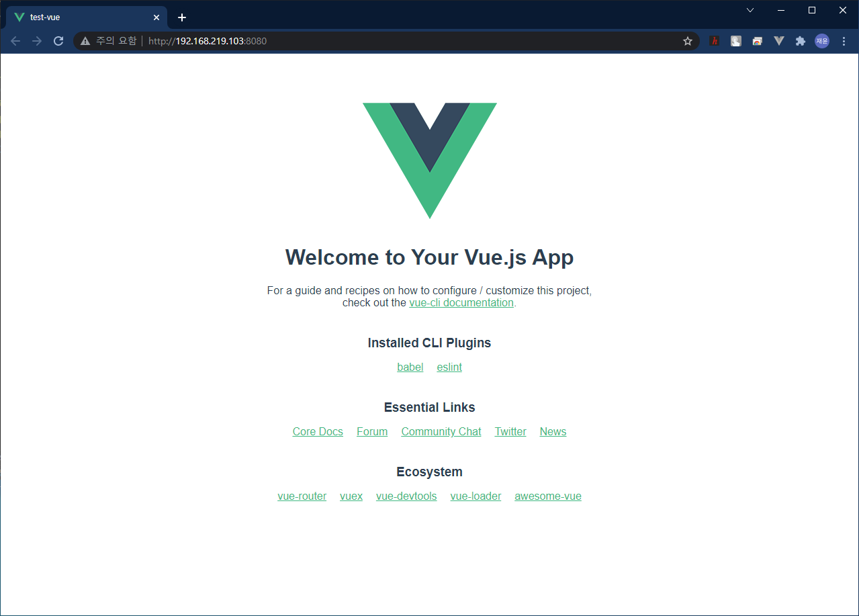Minimize the Chrome window

[x=781, y=10]
